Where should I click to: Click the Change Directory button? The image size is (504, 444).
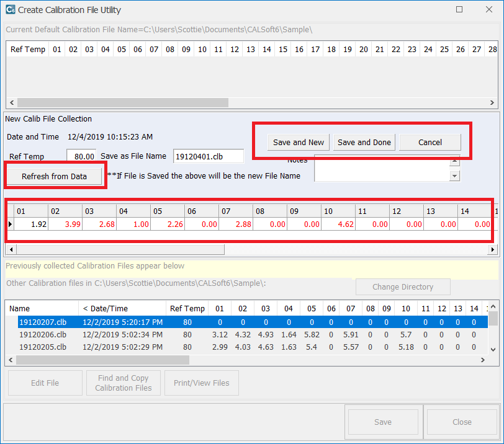click(403, 286)
